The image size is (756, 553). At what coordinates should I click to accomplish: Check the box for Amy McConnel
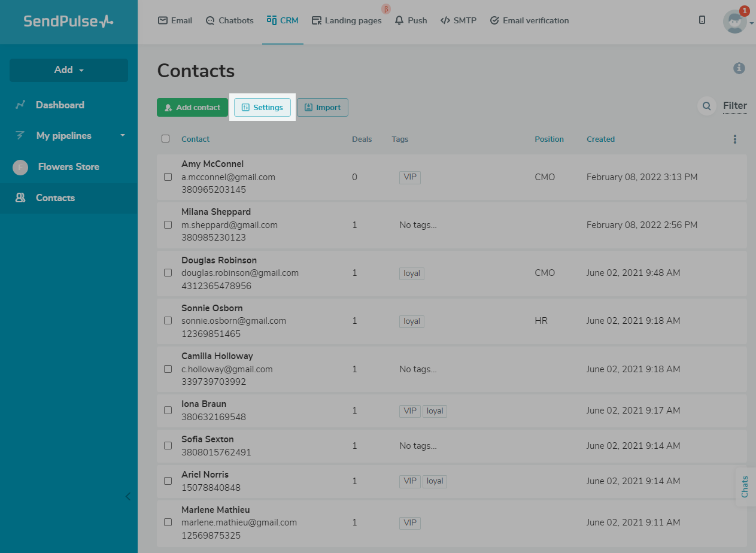(x=168, y=177)
